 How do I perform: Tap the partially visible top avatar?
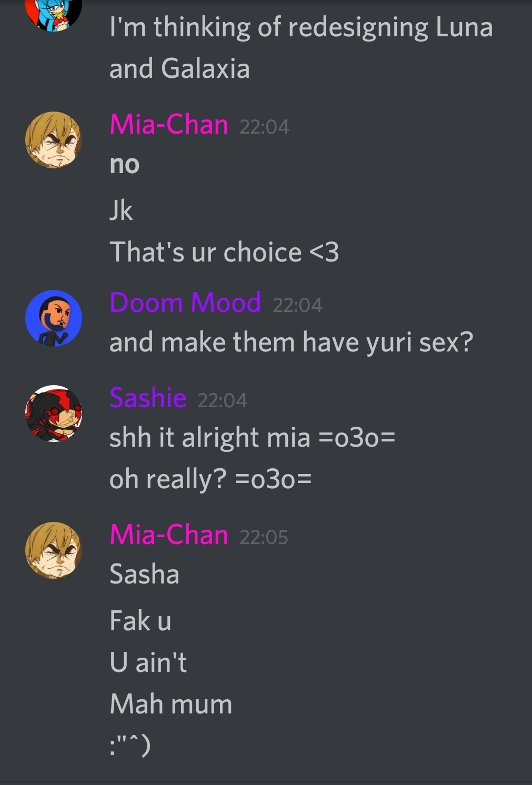pos(54,15)
